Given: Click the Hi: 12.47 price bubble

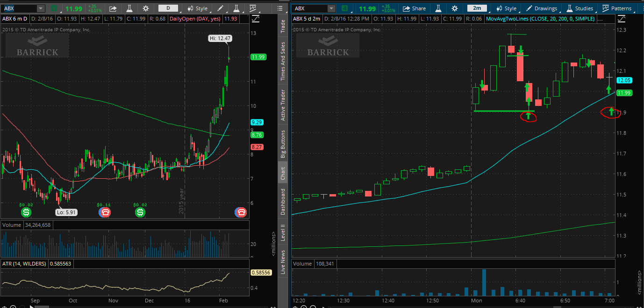Looking at the screenshot, I should pyautogui.click(x=220, y=38).
